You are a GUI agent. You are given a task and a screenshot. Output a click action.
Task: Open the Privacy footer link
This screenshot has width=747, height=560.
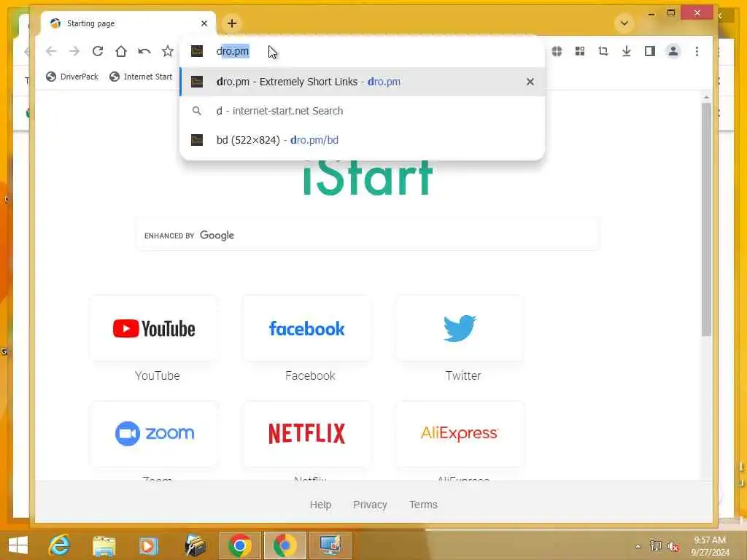point(370,505)
